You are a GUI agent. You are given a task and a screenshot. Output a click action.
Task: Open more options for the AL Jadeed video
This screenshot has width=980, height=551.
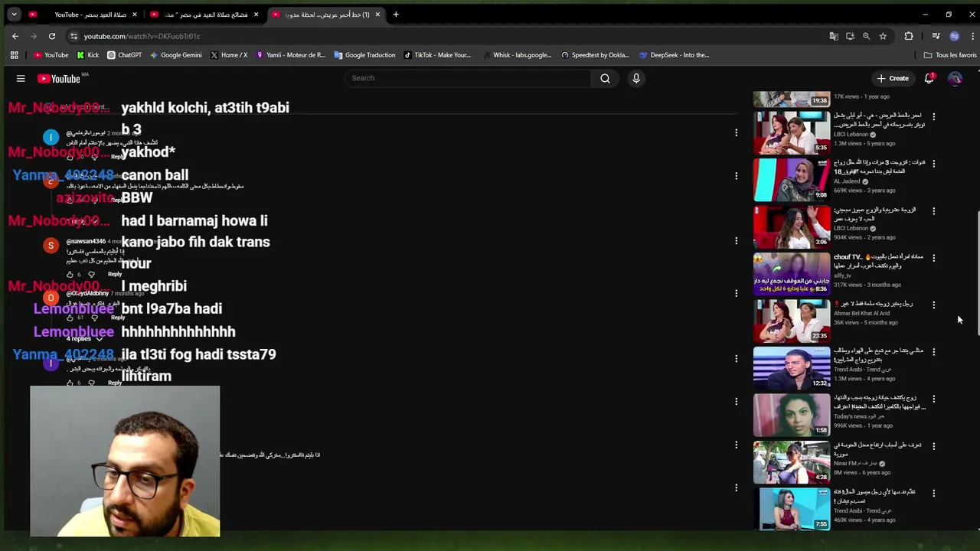933,164
